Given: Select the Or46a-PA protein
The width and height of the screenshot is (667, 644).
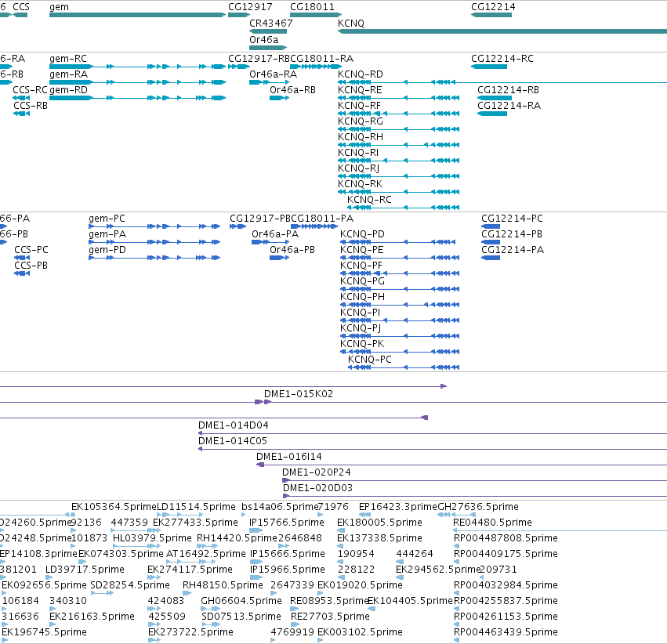Looking at the screenshot, I should tap(275, 233).
